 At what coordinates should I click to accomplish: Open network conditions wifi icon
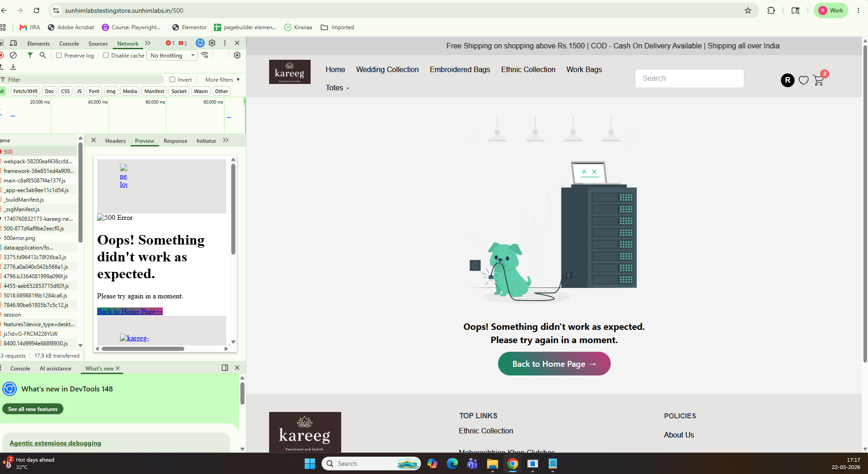tap(205, 55)
